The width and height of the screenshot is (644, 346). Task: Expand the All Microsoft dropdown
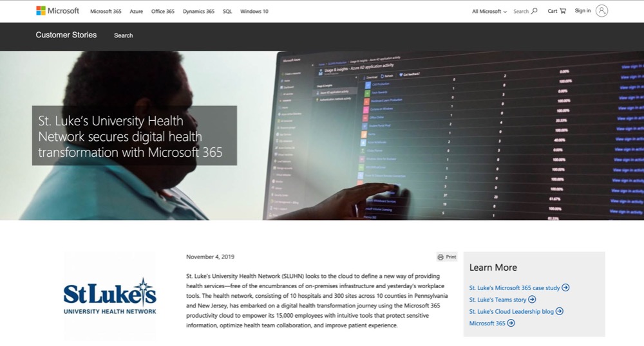[489, 12]
